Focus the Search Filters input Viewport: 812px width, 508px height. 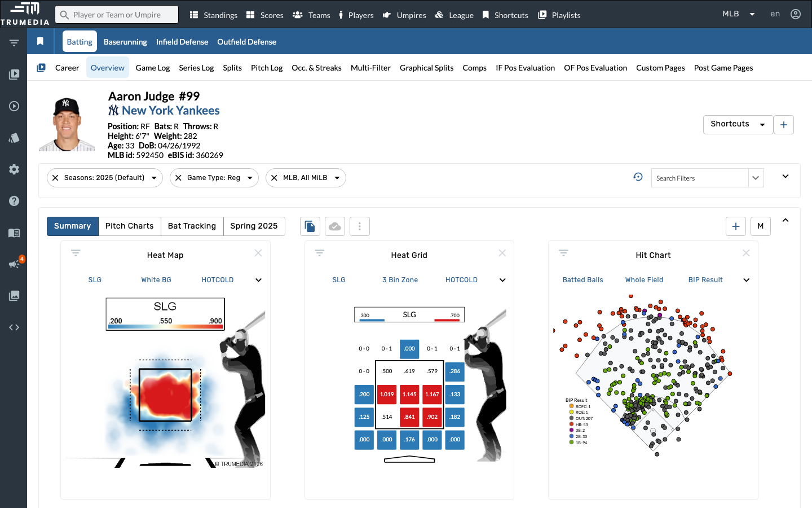pyautogui.click(x=700, y=178)
